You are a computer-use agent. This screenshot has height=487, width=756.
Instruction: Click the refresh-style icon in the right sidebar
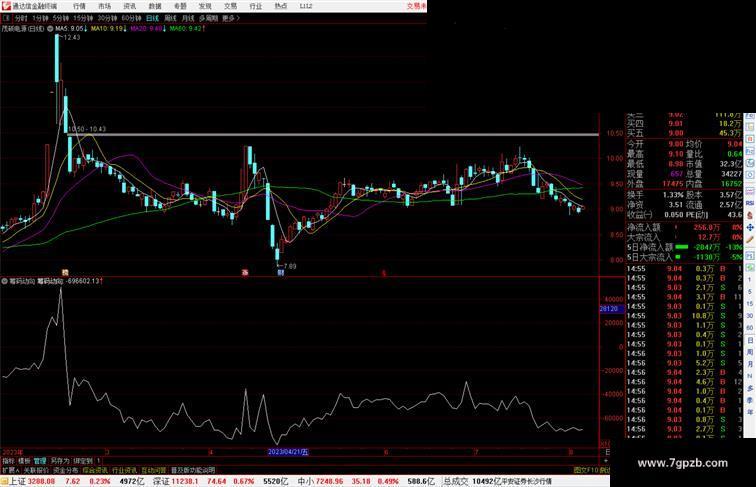click(750, 163)
